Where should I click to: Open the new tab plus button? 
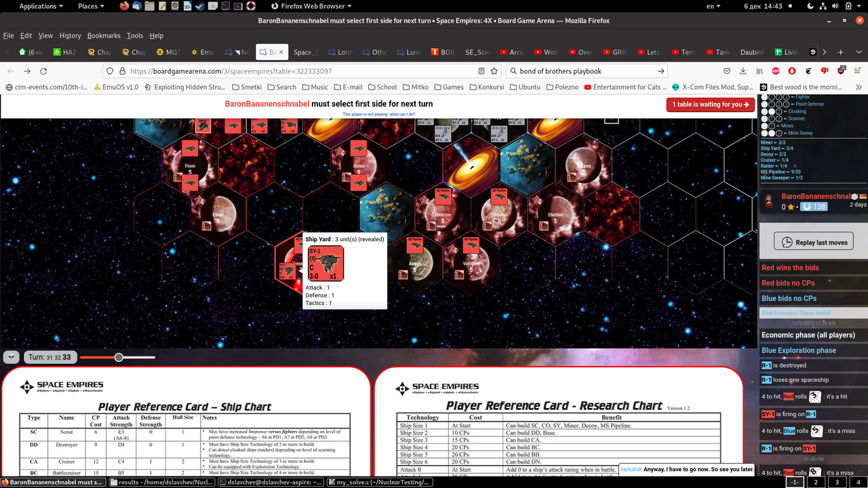pyautogui.click(x=840, y=52)
